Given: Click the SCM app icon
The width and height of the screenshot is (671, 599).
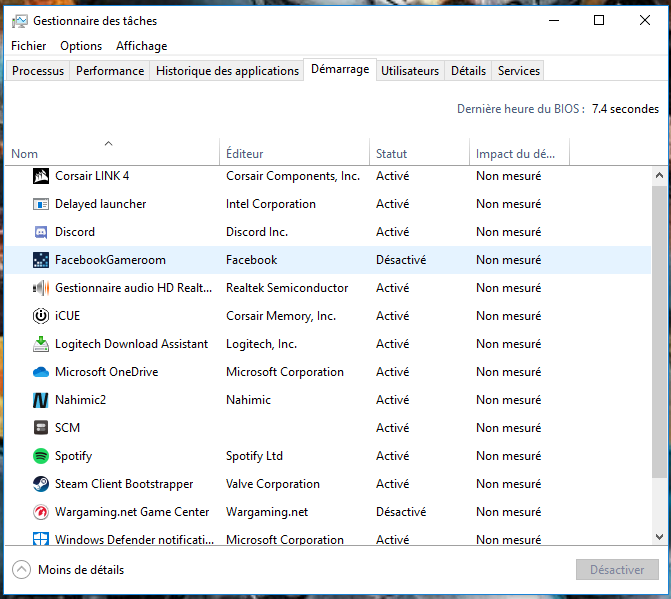Looking at the screenshot, I should tap(41, 428).
